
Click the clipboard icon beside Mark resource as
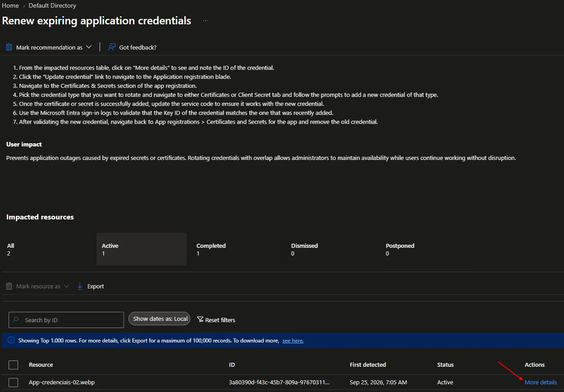pyautogui.click(x=9, y=286)
